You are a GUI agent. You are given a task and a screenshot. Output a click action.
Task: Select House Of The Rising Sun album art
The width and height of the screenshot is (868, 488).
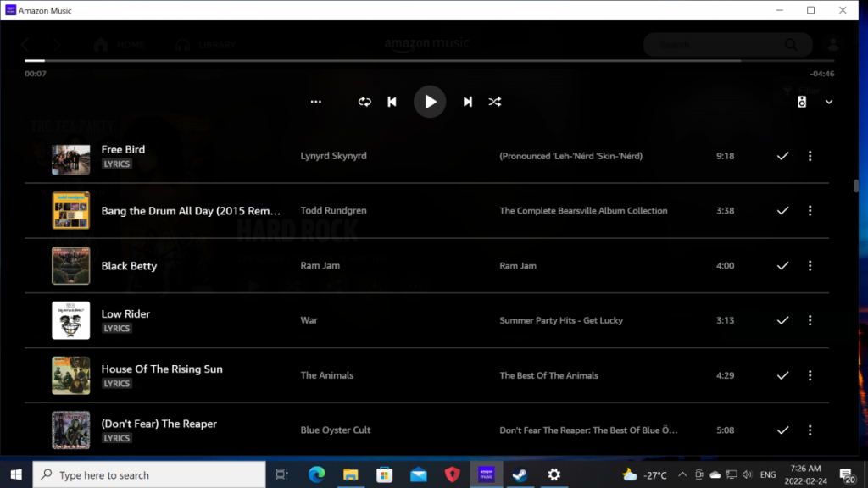pos(71,375)
